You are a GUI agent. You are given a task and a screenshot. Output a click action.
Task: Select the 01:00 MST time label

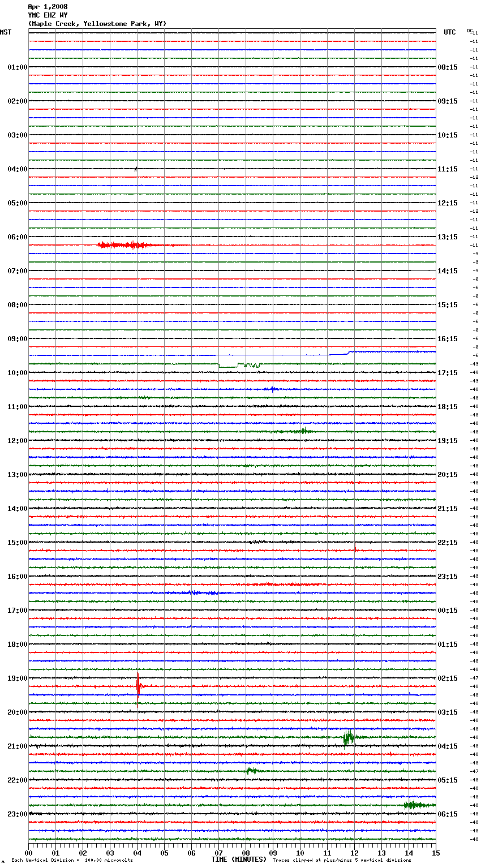pos(18,67)
